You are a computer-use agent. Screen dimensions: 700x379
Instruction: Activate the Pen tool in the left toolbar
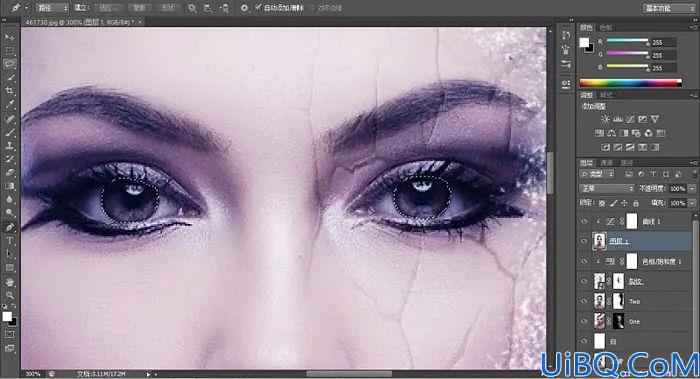10,227
